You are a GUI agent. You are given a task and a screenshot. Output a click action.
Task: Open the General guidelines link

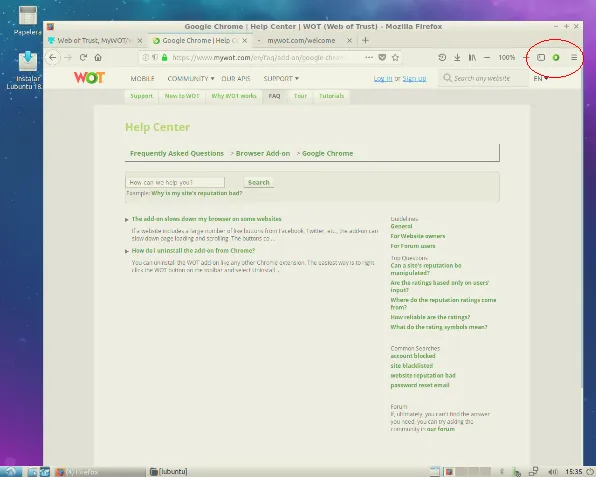(x=401, y=226)
